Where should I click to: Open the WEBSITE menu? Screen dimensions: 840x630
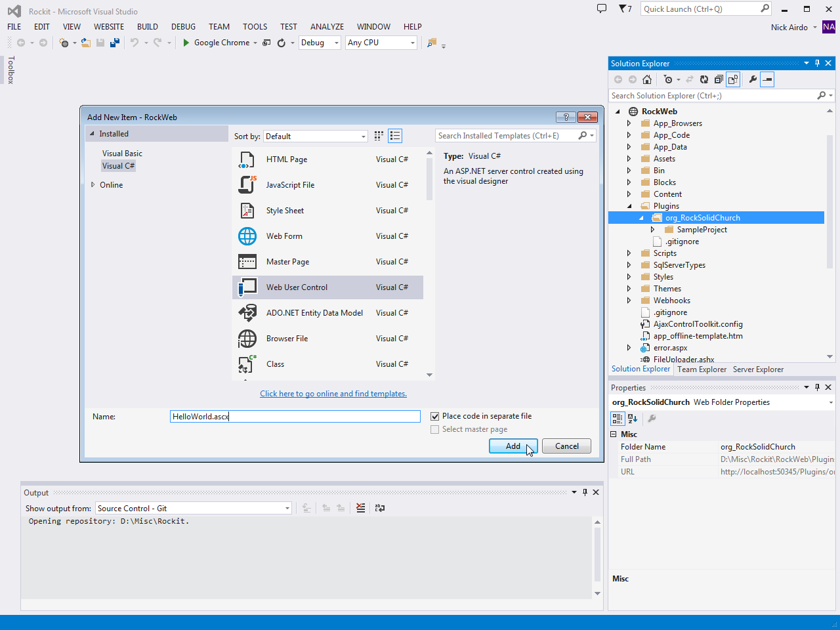pos(109,27)
